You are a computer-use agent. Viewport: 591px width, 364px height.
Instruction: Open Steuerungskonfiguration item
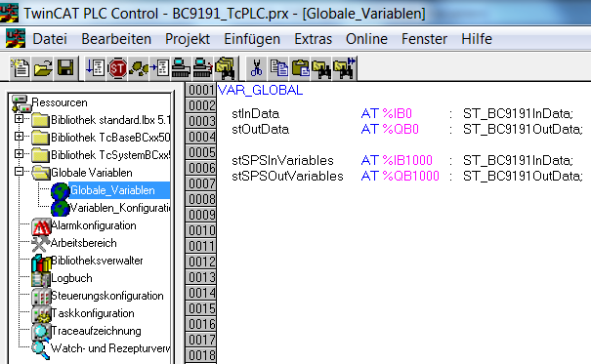click(107, 296)
